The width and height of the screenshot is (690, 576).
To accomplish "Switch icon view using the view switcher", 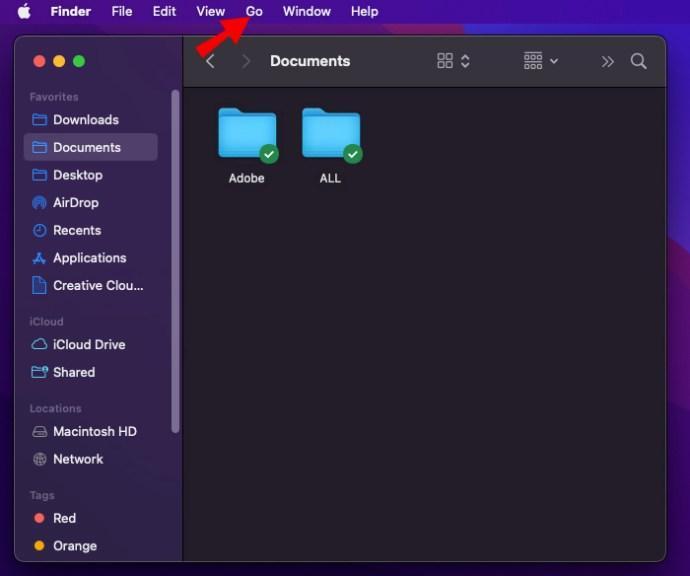I will tap(453, 61).
